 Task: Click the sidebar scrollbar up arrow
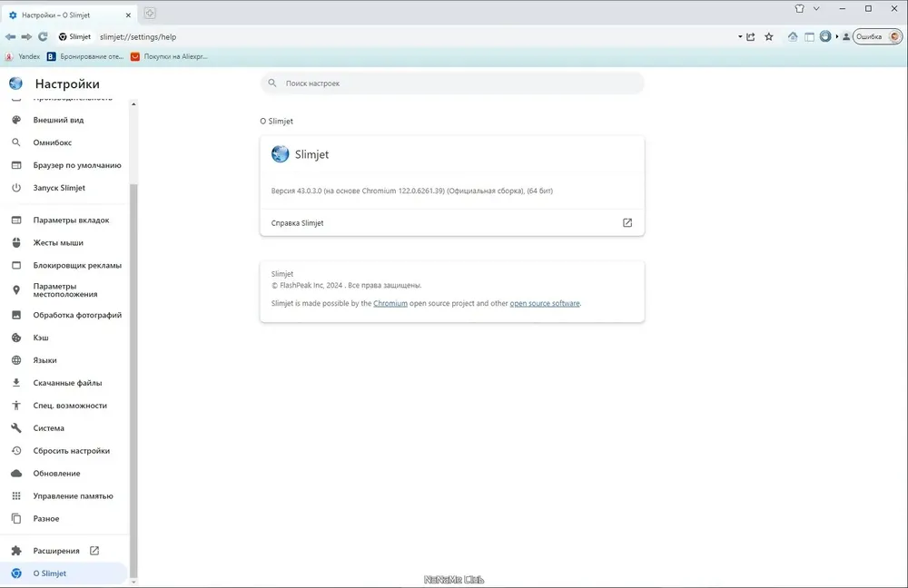click(133, 104)
